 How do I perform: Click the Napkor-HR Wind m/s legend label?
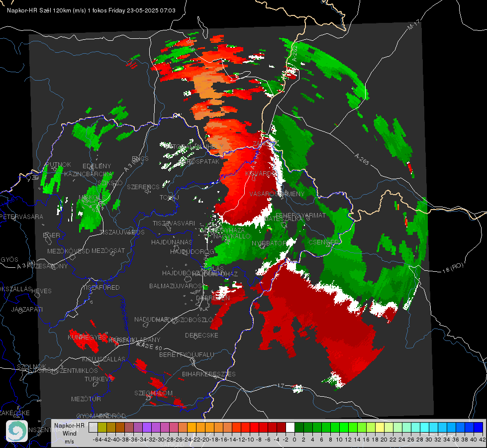tap(69, 433)
